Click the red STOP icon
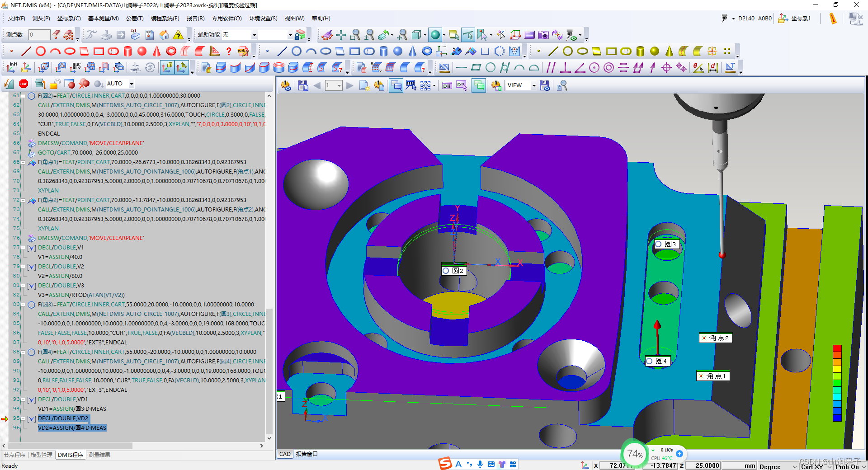868x470 pixels. tap(24, 84)
